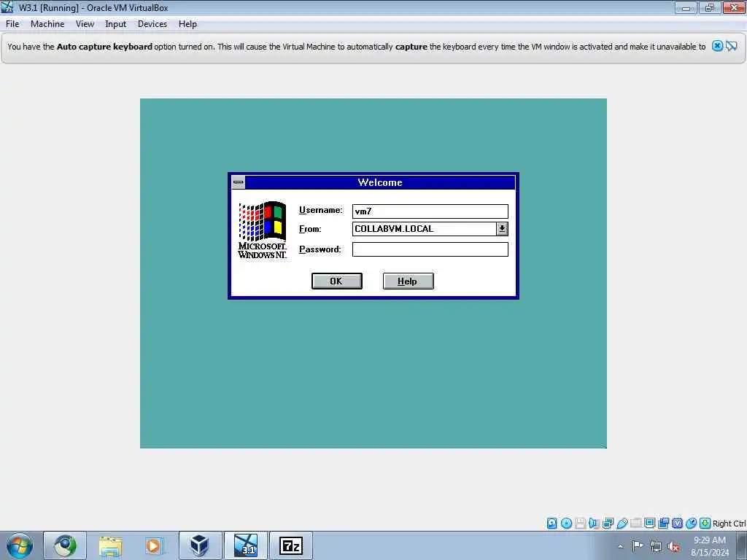Click the optical disk status icon

point(566,524)
